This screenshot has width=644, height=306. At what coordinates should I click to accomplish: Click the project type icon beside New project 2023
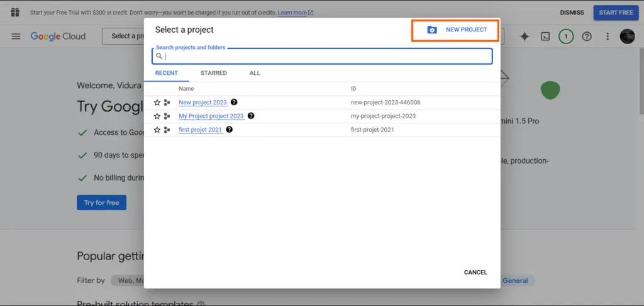pos(167,103)
